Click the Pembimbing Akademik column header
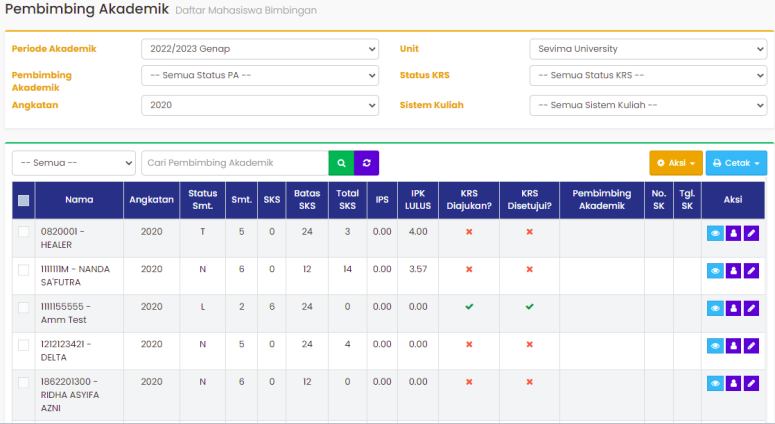The image size is (775, 424). (602, 200)
